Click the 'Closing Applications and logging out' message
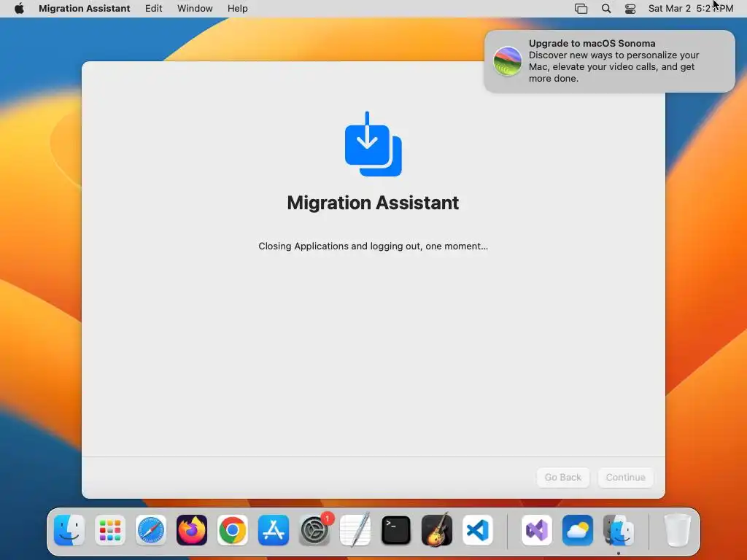The width and height of the screenshot is (747, 560). tap(373, 246)
